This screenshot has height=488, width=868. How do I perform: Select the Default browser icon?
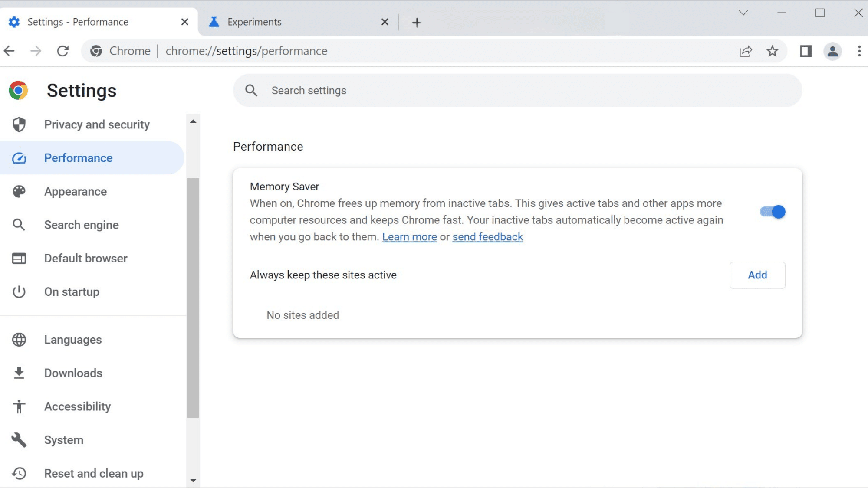[19, 258]
